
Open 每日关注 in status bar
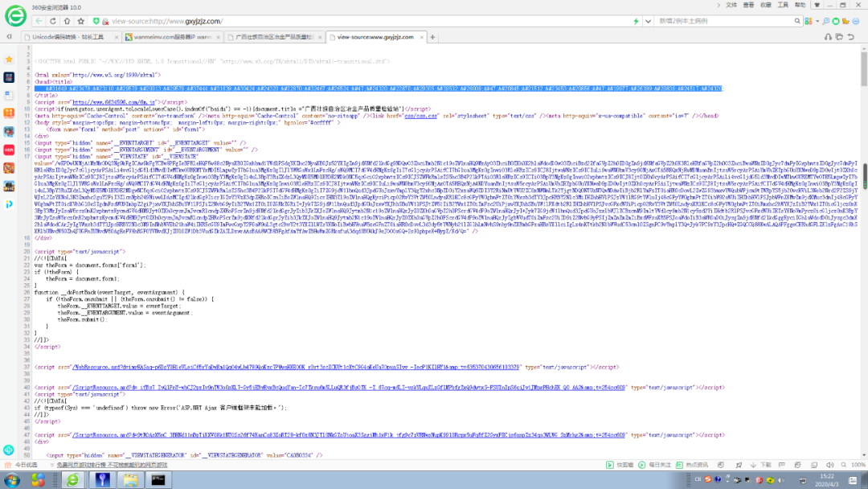click(x=654, y=465)
